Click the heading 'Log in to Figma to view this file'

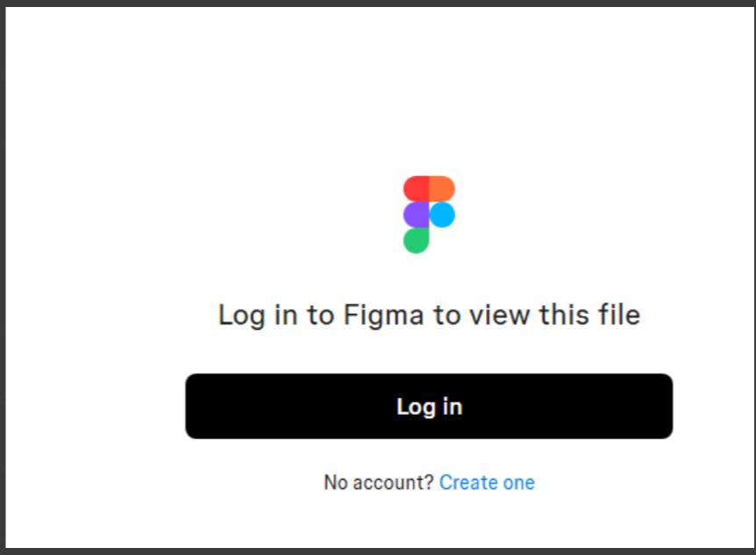coord(429,315)
